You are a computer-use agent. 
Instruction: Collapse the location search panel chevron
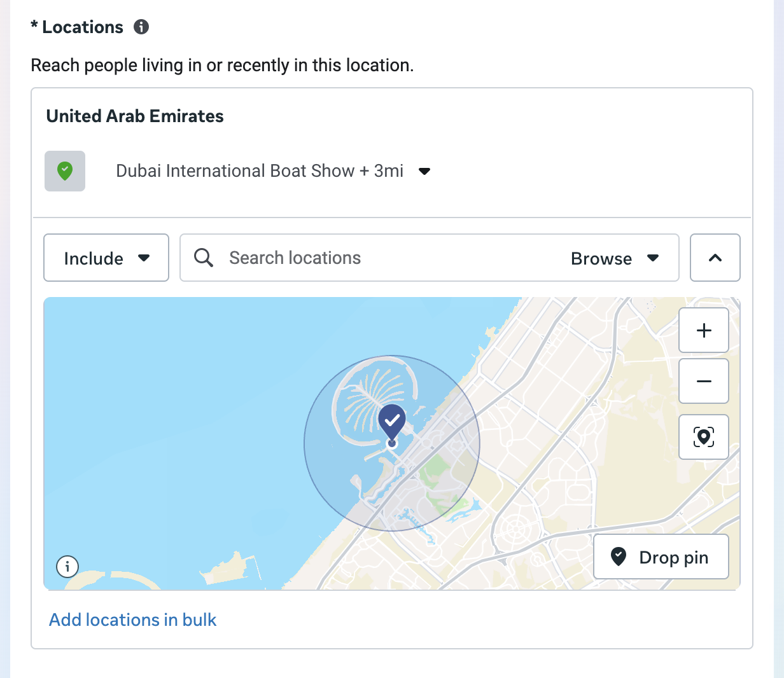(715, 258)
